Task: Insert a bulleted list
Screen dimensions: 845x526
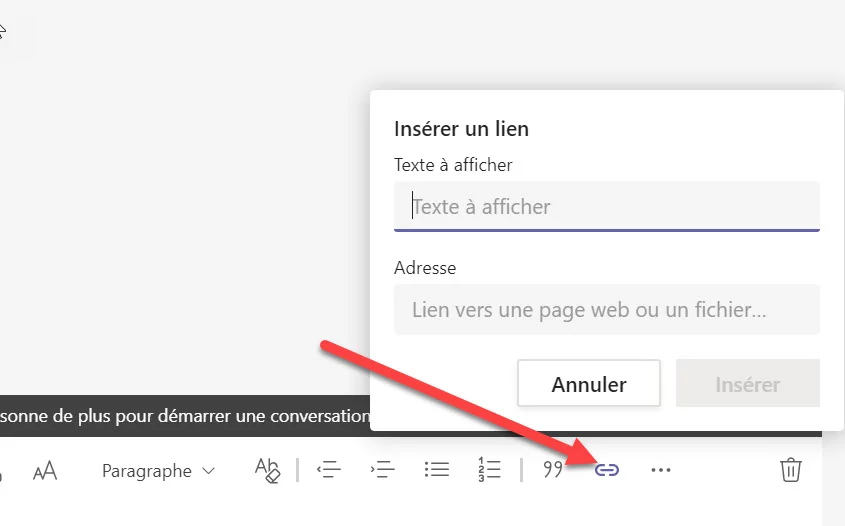Action: pyautogui.click(x=437, y=469)
